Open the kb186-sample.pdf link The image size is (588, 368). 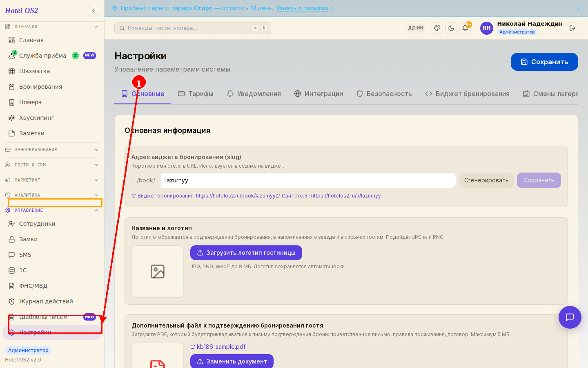tap(218, 347)
